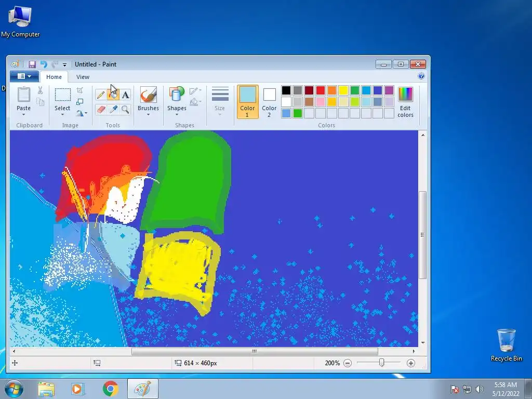Click the Size line thickness icon
Viewport: 532px width, 399px height.
coord(220,95)
